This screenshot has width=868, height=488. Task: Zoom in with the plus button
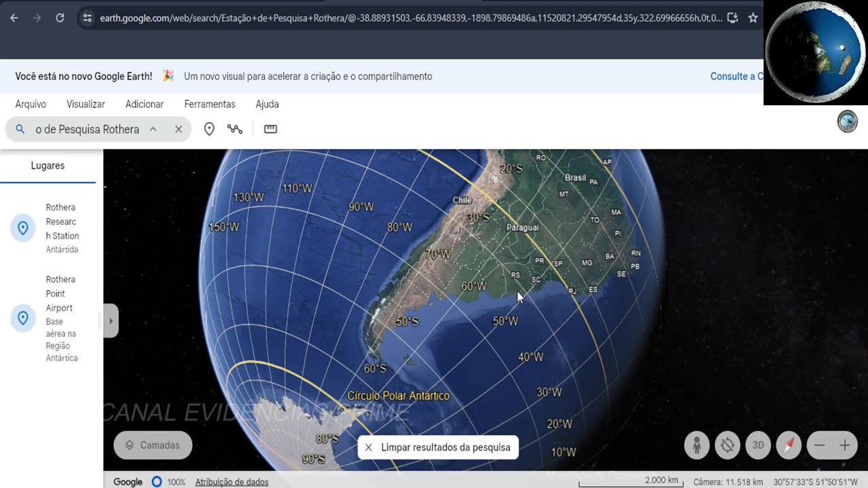(x=845, y=445)
